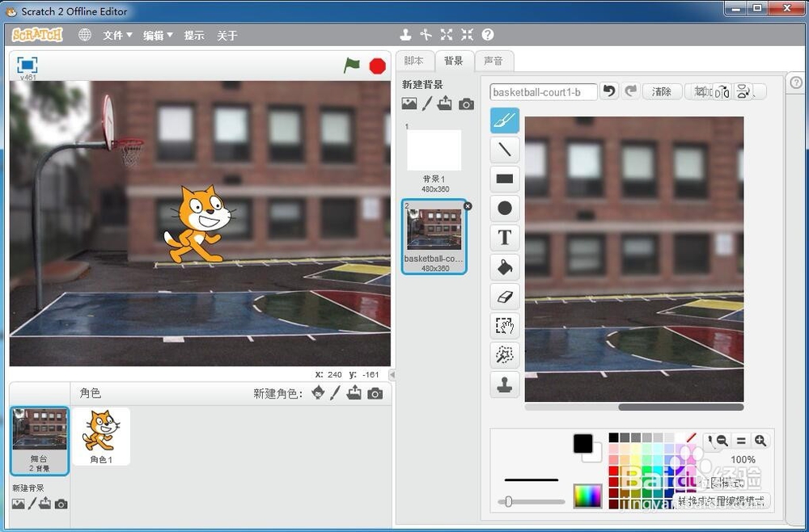Screen dimensions: 809x532
Task: Choose the Select marquee tool
Action: [504, 326]
